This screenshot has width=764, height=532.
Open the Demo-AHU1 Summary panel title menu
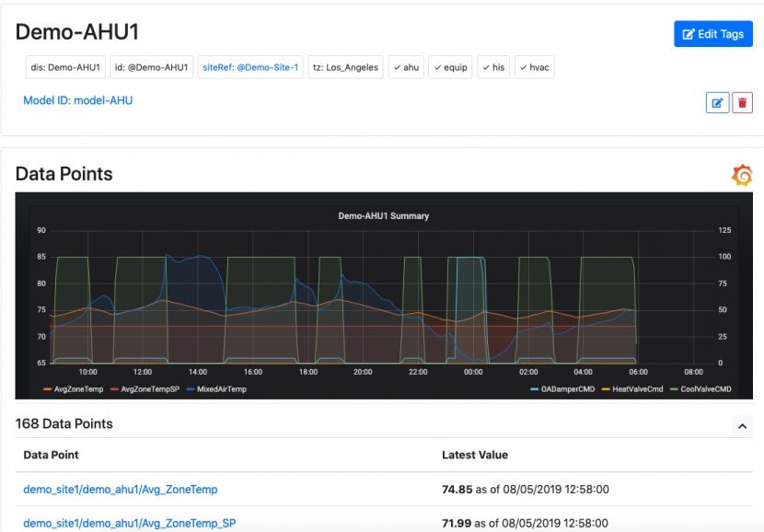coord(385,215)
